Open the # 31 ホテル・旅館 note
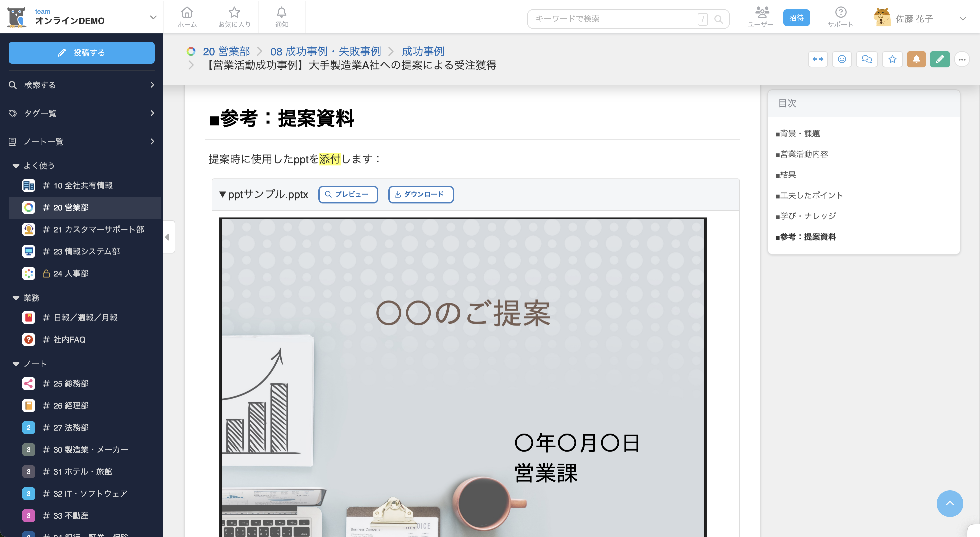Viewport: 980px width, 537px height. (x=77, y=472)
